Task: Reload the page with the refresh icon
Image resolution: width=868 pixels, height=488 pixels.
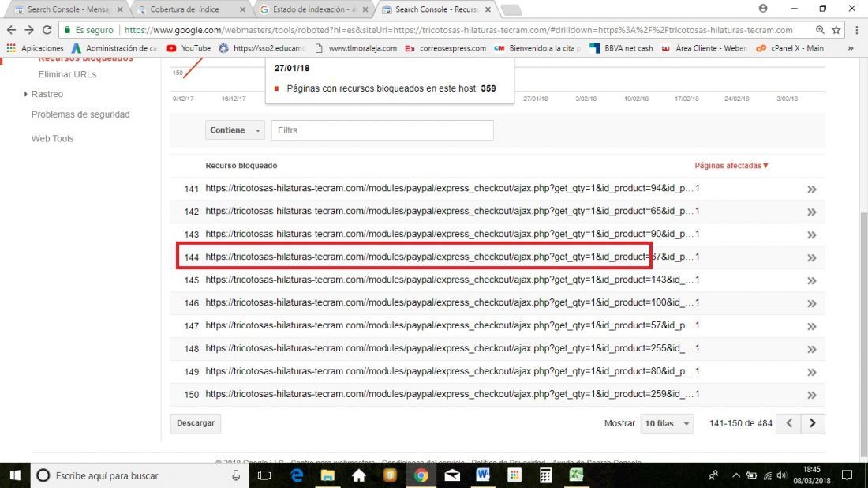Action: (47, 30)
